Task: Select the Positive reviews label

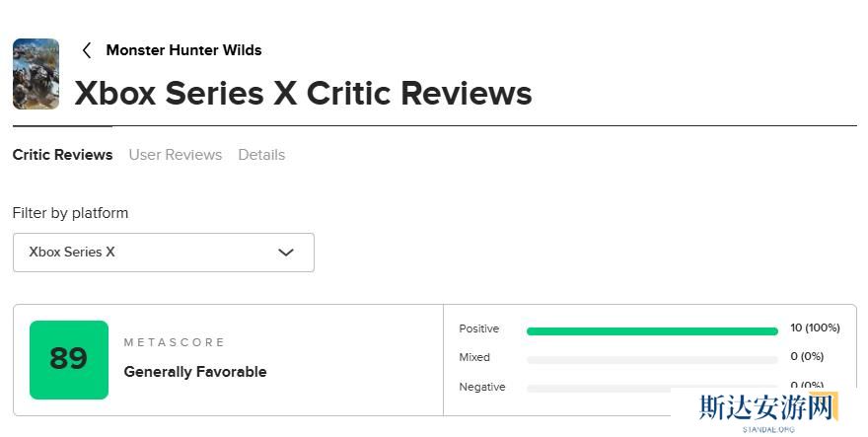Action: click(479, 329)
